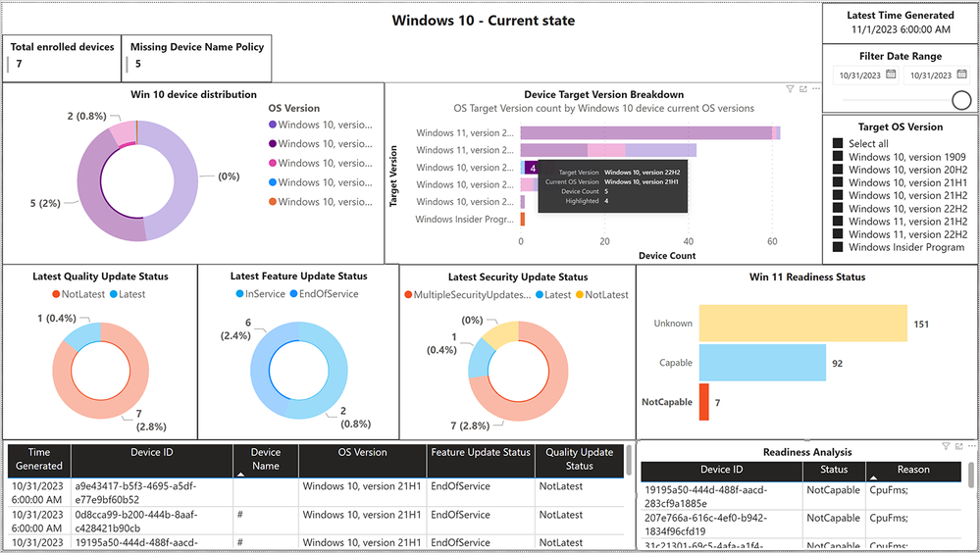980x553 pixels.
Task: Click Unknown count label 151
Action: (921, 324)
